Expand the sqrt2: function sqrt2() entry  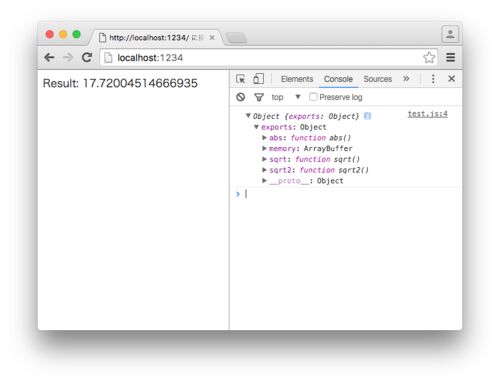[264, 170]
